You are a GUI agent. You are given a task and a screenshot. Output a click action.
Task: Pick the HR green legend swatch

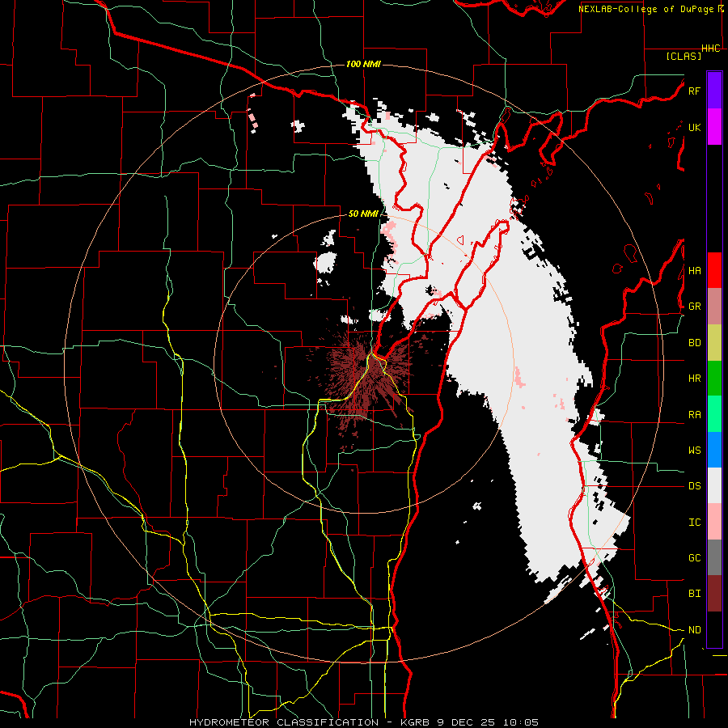coord(714,378)
